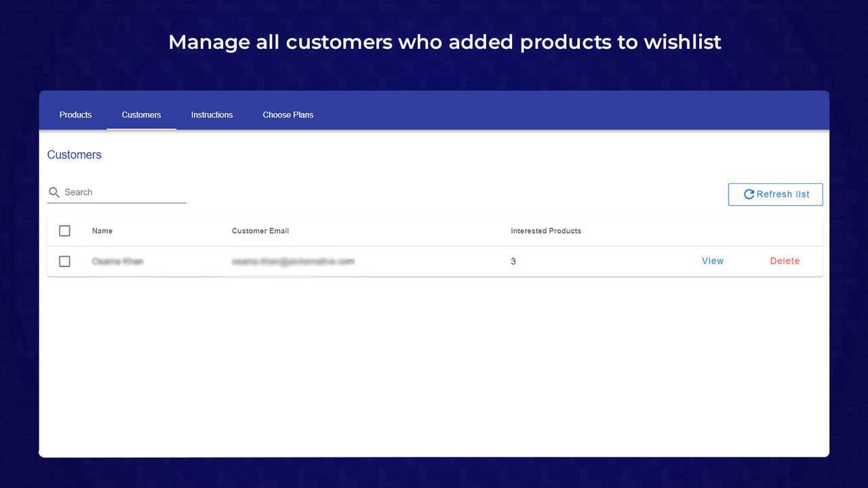Check the checkbox next to Osama Khan
The width and height of the screenshot is (868, 488).
click(64, 261)
